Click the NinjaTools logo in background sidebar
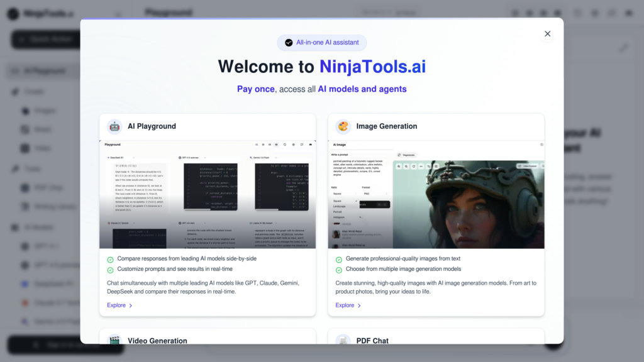Image resolution: width=644 pixels, height=362 pixels. pyautogui.click(x=40, y=14)
